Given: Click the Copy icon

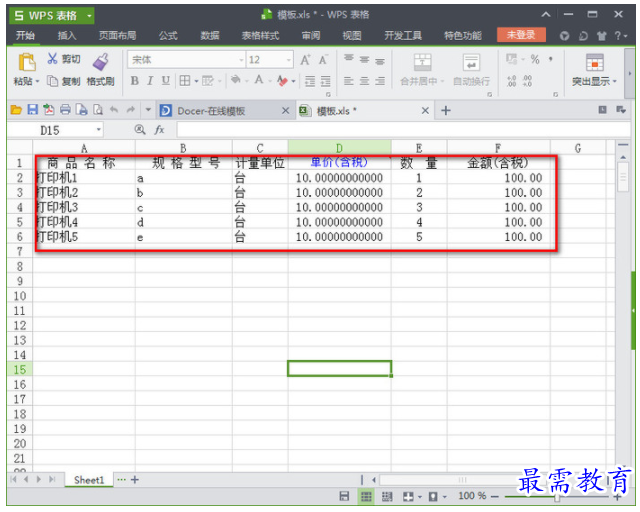Looking at the screenshot, I should click(x=52, y=81).
